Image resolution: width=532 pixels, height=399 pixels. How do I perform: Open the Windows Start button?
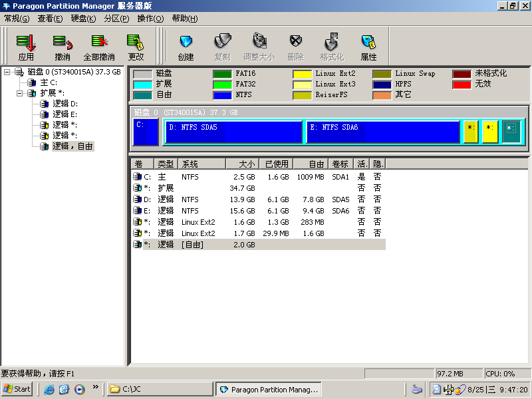coord(17,389)
